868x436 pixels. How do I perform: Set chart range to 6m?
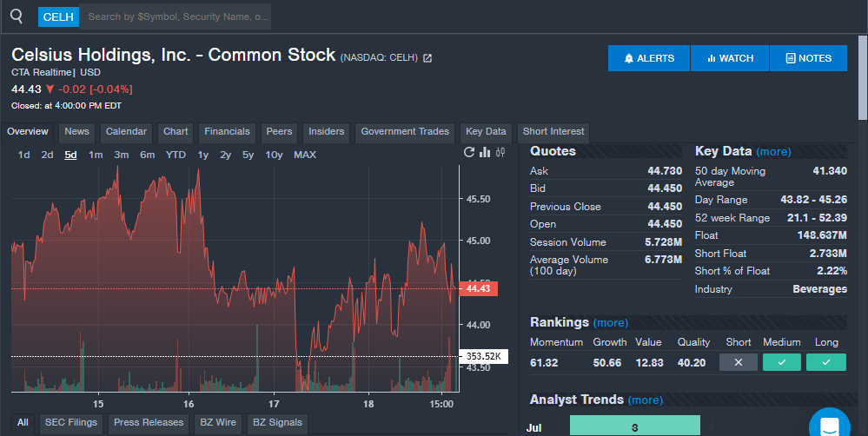pyautogui.click(x=147, y=155)
